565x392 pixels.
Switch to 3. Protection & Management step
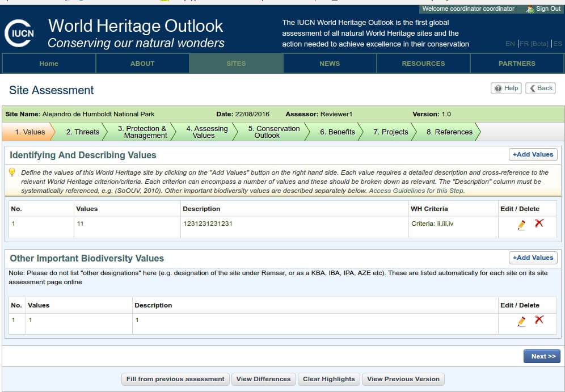142,132
